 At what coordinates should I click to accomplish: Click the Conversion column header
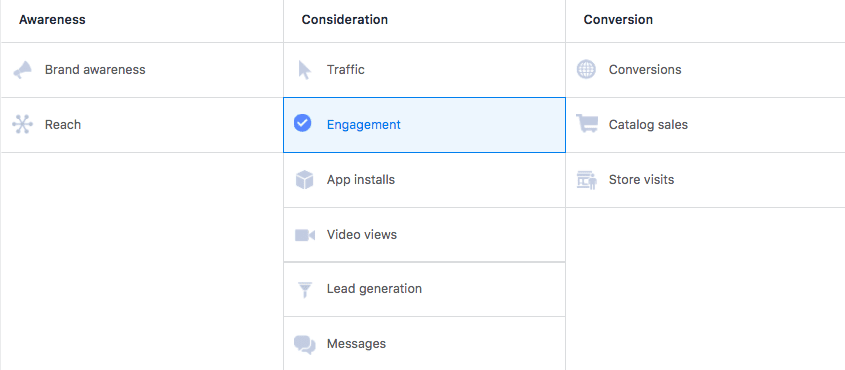tap(618, 20)
